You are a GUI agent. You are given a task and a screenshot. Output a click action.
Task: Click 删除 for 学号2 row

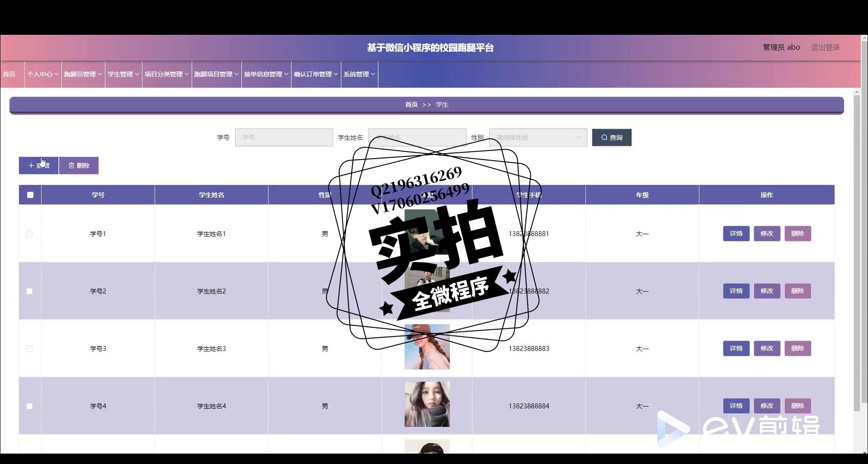point(797,291)
